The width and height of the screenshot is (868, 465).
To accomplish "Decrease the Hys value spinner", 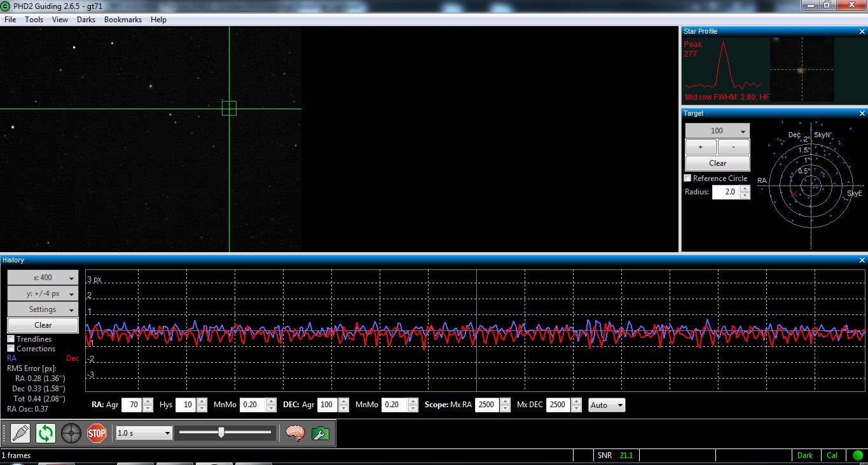I will 202,408.
